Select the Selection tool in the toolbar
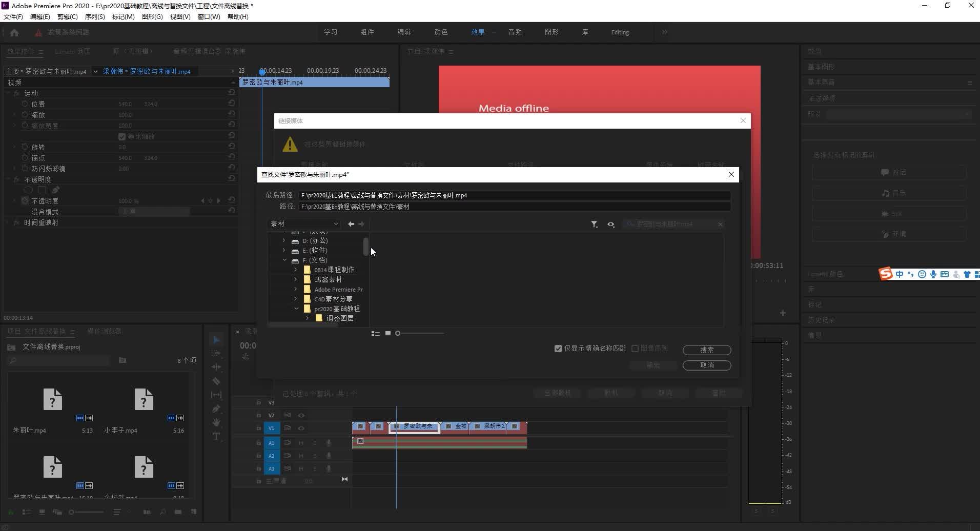980x531 pixels. pos(216,340)
